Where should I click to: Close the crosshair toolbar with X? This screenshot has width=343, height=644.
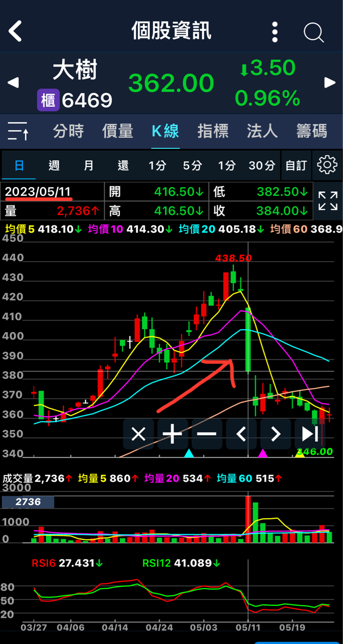click(139, 434)
